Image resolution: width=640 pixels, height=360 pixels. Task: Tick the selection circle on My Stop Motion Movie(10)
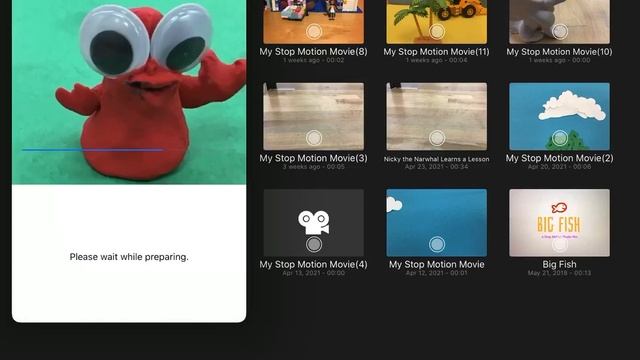pos(560,31)
